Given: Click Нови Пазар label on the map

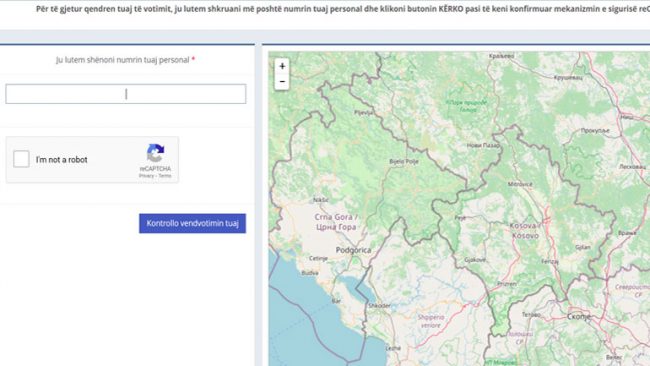Looking at the screenshot, I should click(483, 145).
